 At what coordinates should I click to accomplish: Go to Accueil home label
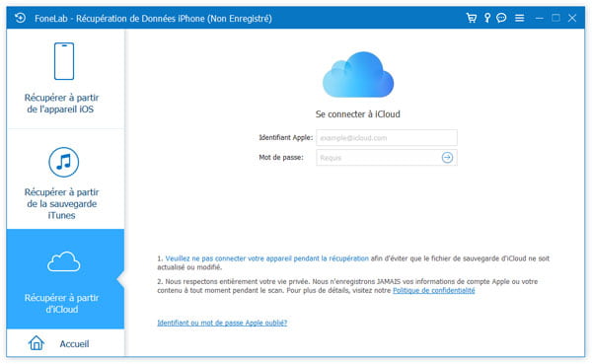74,344
